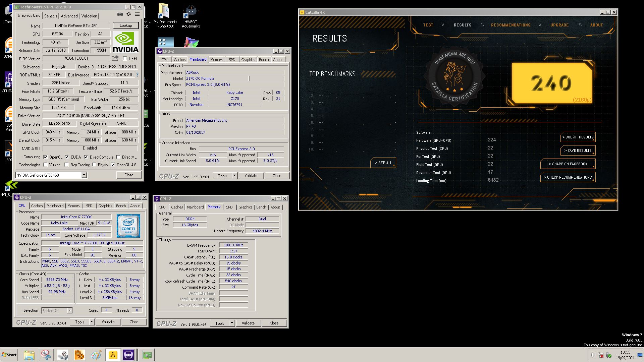Toggle PhysX checkbox
Image resolution: width=644 pixels, height=362 pixels.
pyautogui.click(x=94, y=165)
